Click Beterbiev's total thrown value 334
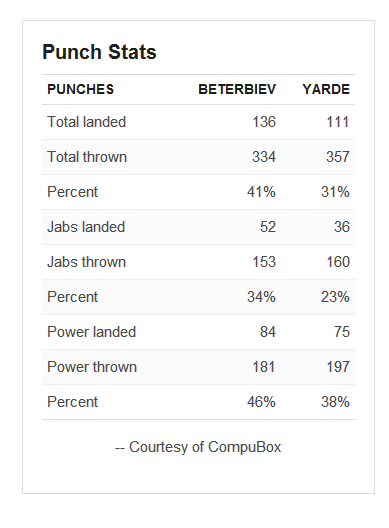Image resolution: width=389 pixels, height=528 pixels. 264,157
